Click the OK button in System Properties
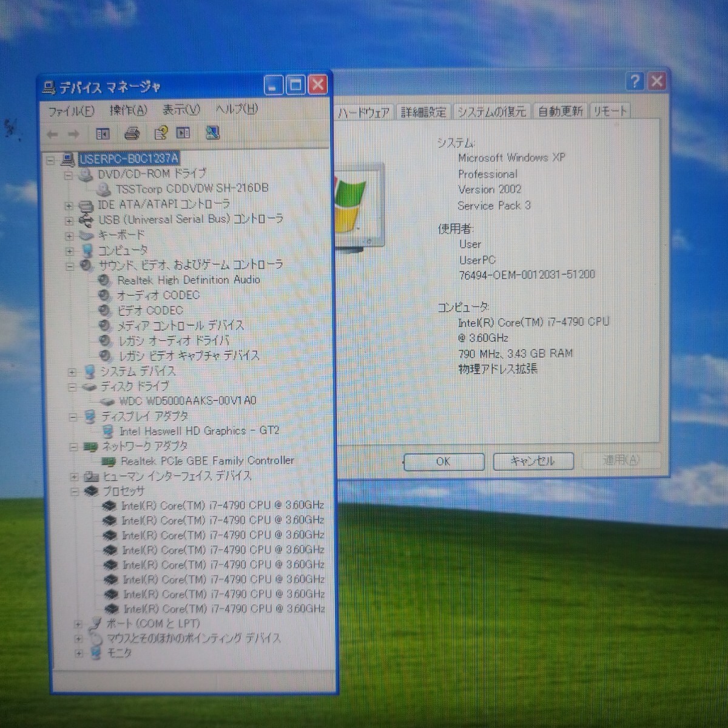The height and width of the screenshot is (728, 728). (x=443, y=462)
